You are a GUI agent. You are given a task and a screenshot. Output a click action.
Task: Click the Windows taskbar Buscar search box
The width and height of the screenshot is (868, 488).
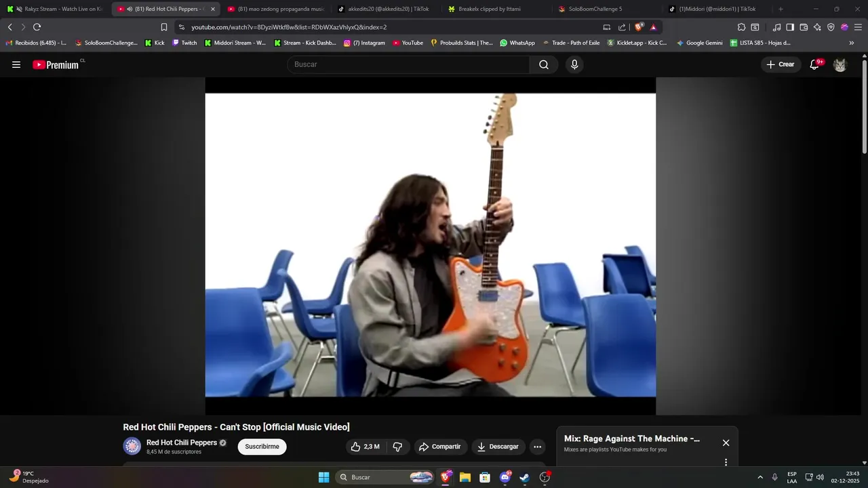click(x=385, y=477)
